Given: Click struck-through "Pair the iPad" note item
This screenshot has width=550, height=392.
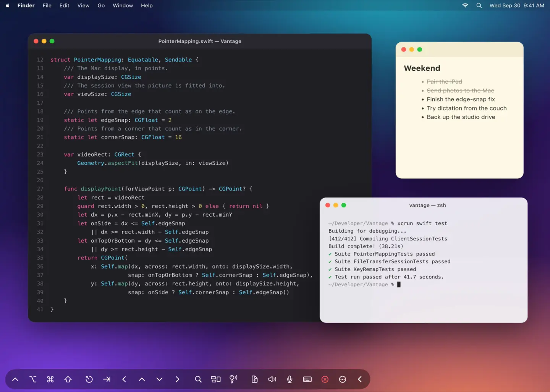Looking at the screenshot, I should tap(444, 82).
